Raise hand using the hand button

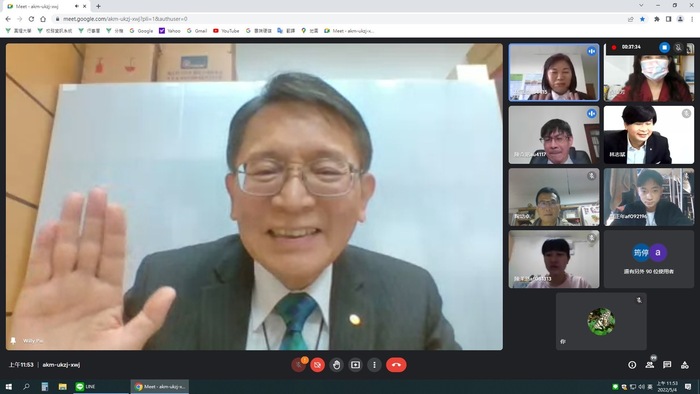coord(336,365)
